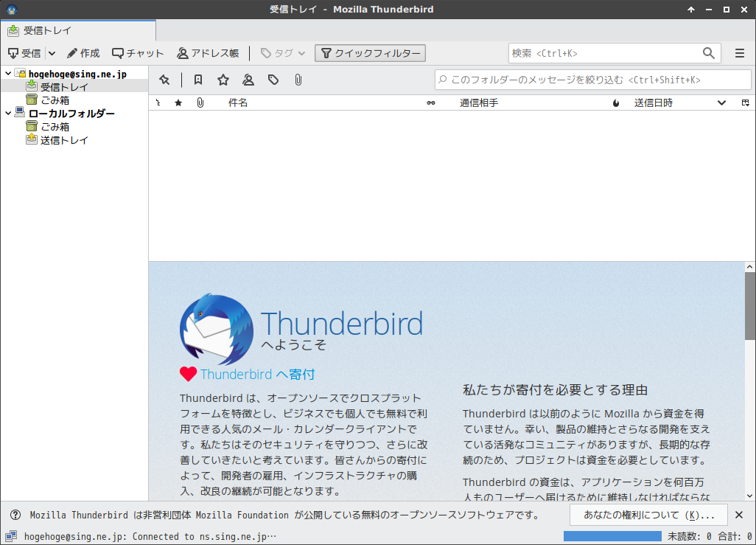Open the タグ tag dropdown
This screenshot has height=545, width=756.
[282, 53]
